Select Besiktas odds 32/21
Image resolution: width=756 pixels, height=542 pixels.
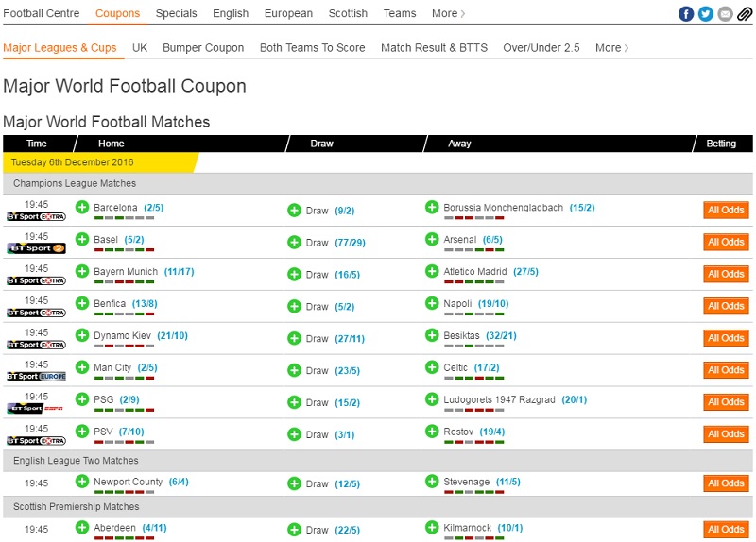(501, 335)
